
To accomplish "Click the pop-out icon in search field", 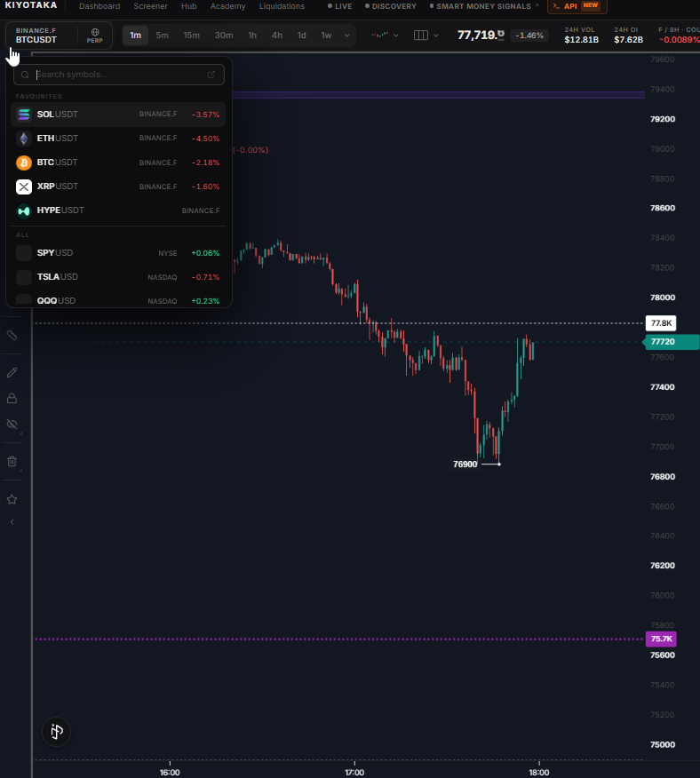I will tap(211, 75).
